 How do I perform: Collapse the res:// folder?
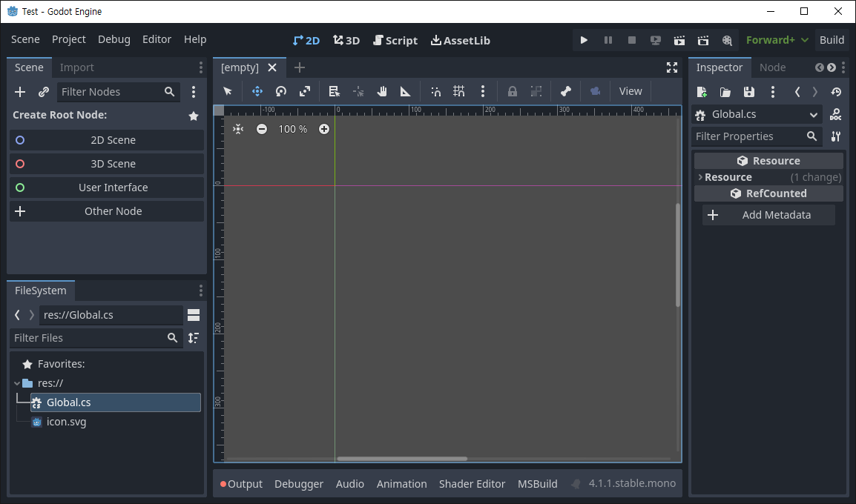coord(17,383)
